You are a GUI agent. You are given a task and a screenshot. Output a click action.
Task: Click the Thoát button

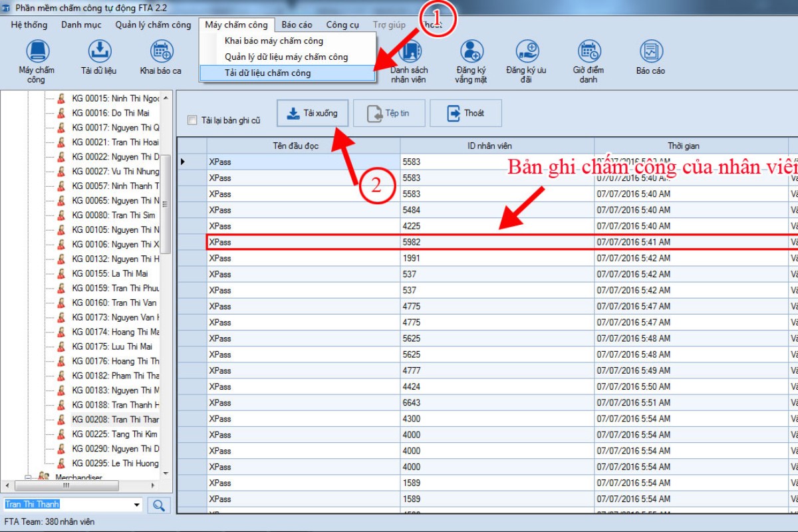pos(465,113)
